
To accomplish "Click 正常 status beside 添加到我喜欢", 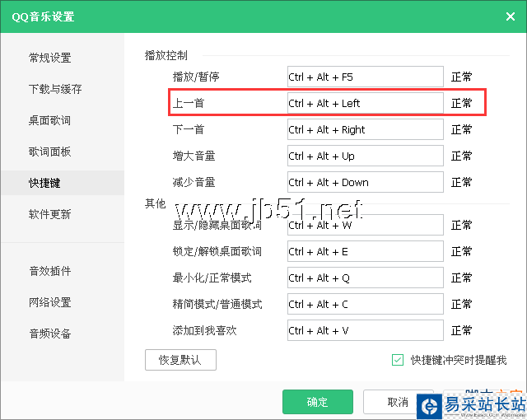I will pos(461,330).
